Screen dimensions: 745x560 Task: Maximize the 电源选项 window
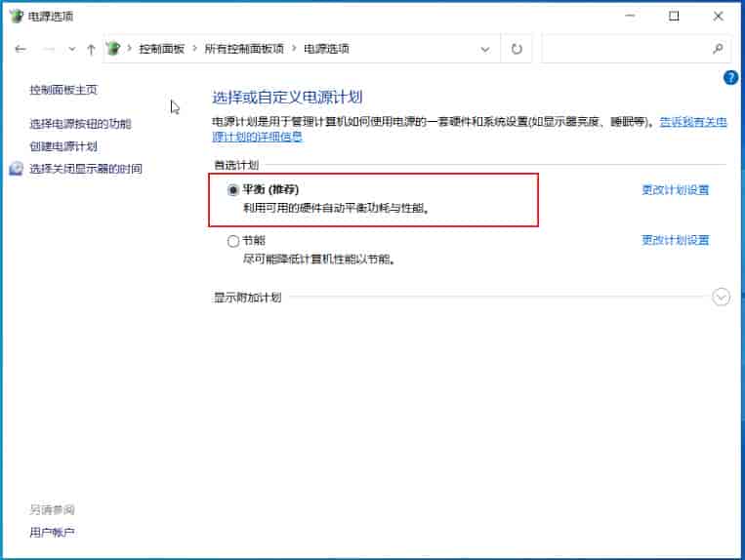tap(674, 16)
